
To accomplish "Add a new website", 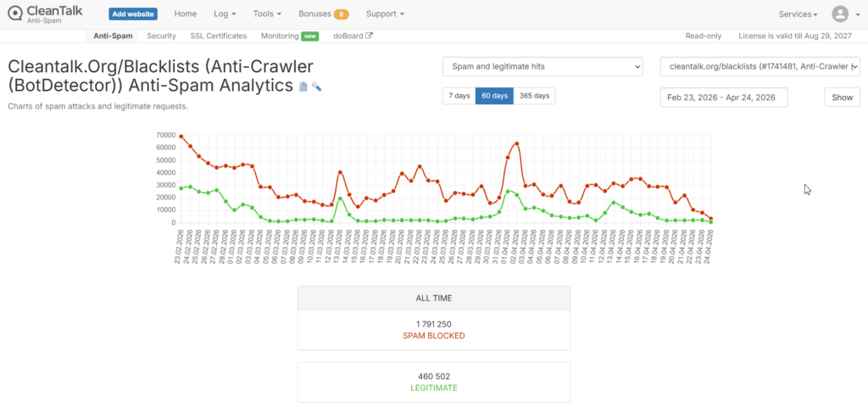I will [x=133, y=14].
